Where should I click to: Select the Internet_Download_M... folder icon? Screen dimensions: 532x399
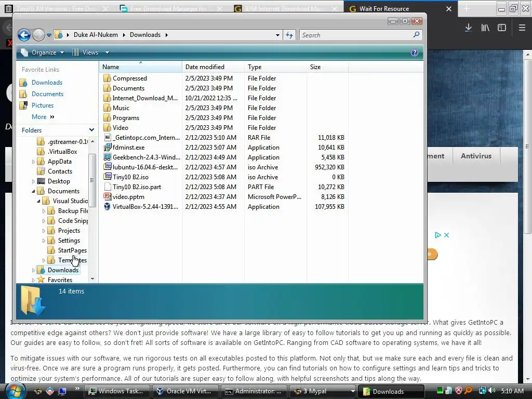107,98
